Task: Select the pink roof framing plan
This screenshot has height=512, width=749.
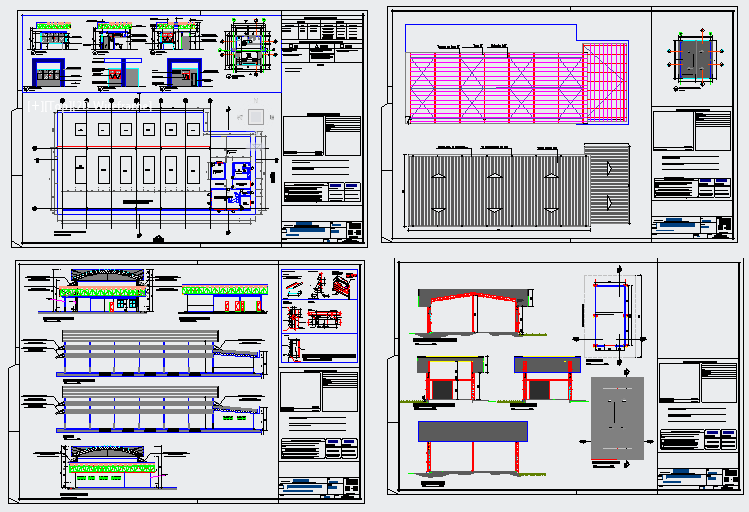Action: (x=497, y=86)
